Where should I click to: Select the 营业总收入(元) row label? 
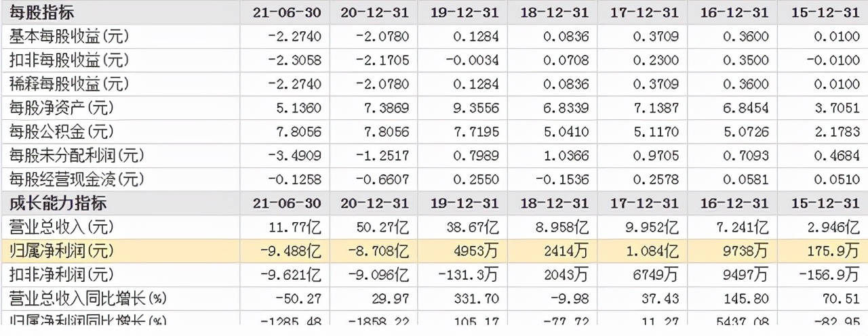pos(62,227)
